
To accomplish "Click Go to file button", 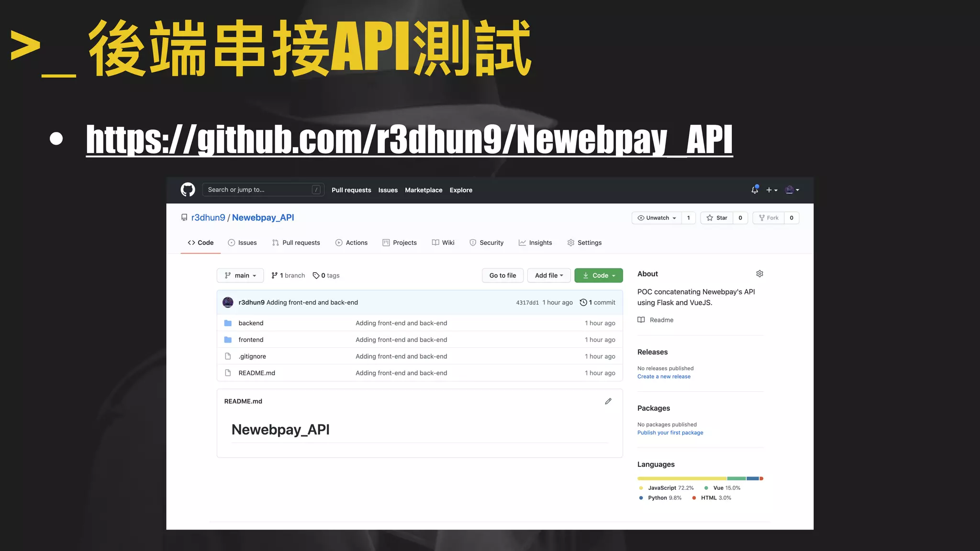I will click(502, 275).
